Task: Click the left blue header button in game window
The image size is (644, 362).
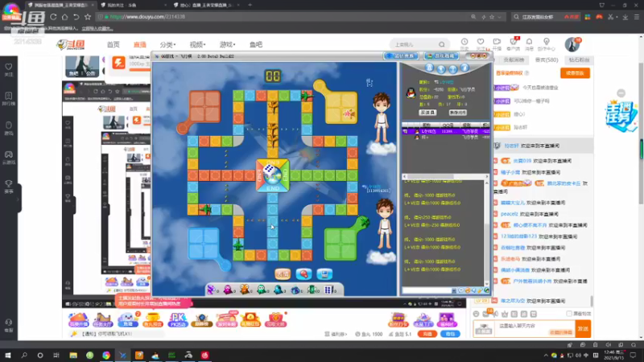Action: 401,56
